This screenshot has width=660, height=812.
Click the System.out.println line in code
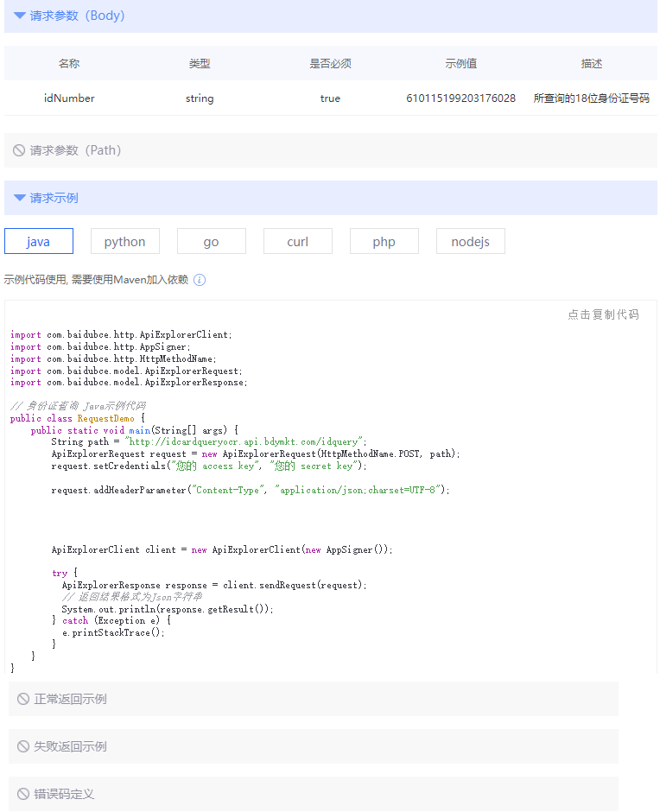click(x=168, y=610)
